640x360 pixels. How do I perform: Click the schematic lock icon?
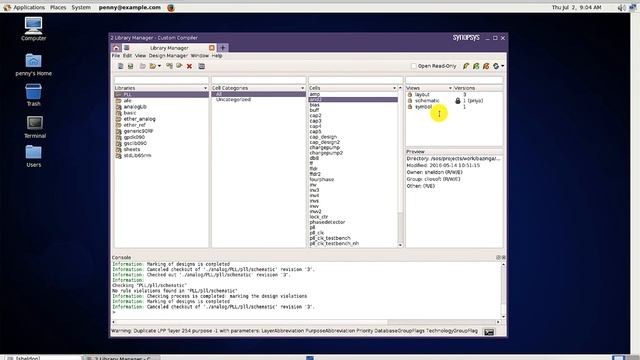458,101
